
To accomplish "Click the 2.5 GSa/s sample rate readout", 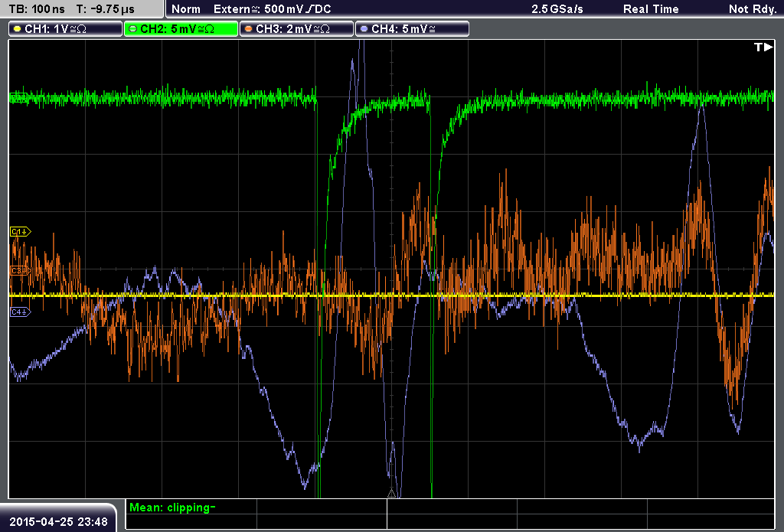I will pyautogui.click(x=557, y=9).
